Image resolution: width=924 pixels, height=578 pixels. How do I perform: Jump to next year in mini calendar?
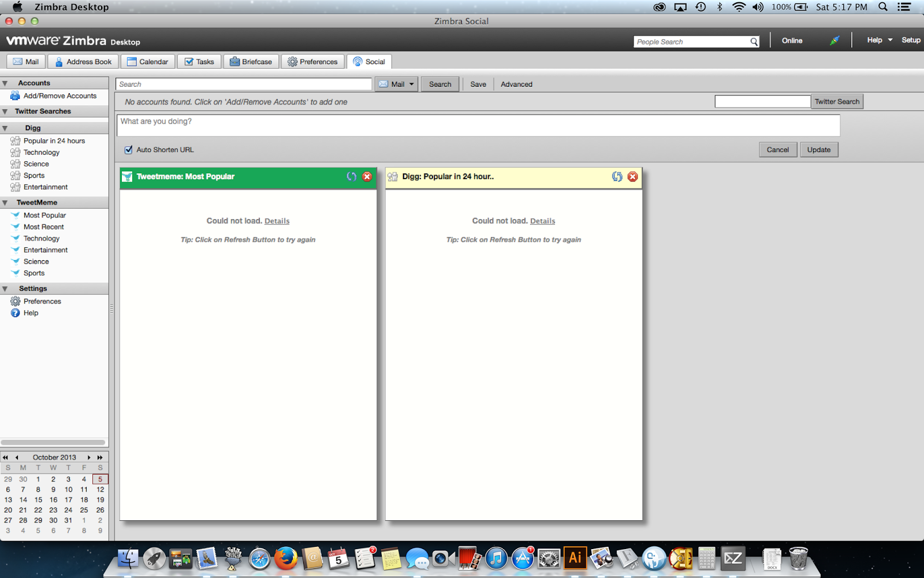tap(100, 458)
